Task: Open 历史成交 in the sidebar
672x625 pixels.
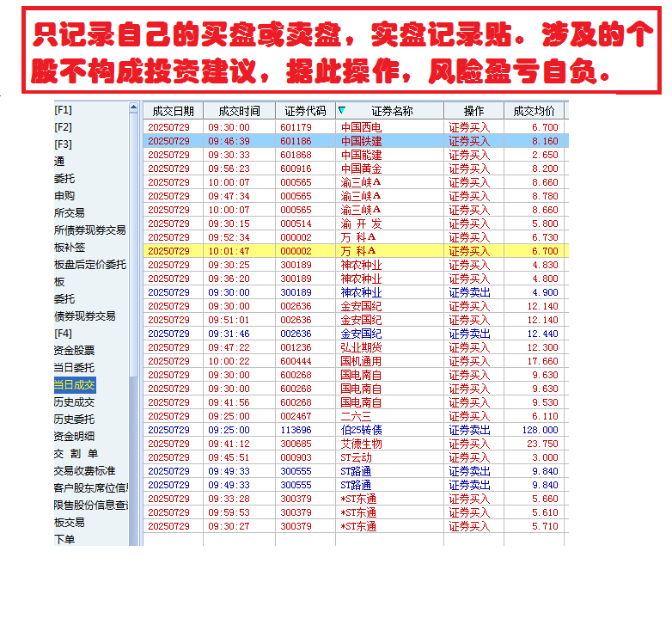Action: coord(74,402)
